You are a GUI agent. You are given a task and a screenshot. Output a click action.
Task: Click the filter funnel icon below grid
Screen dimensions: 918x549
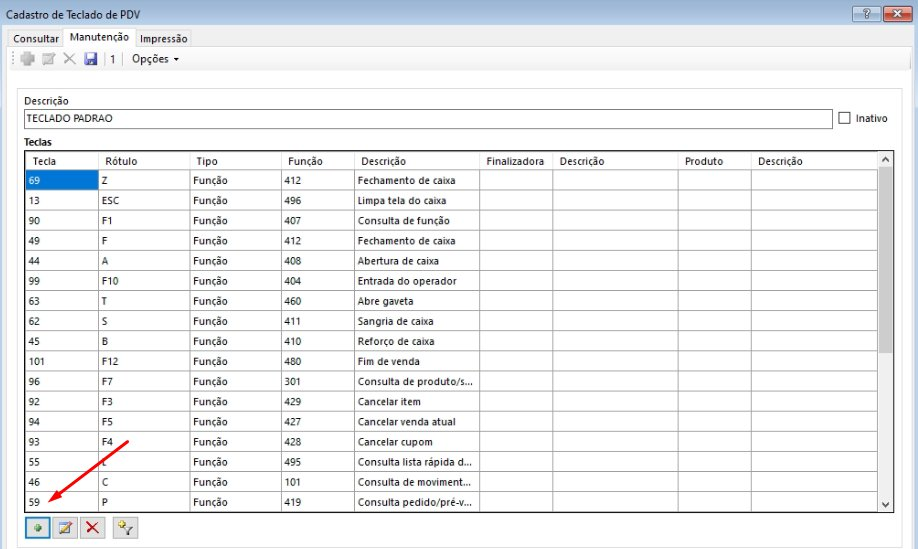click(x=124, y=527)
